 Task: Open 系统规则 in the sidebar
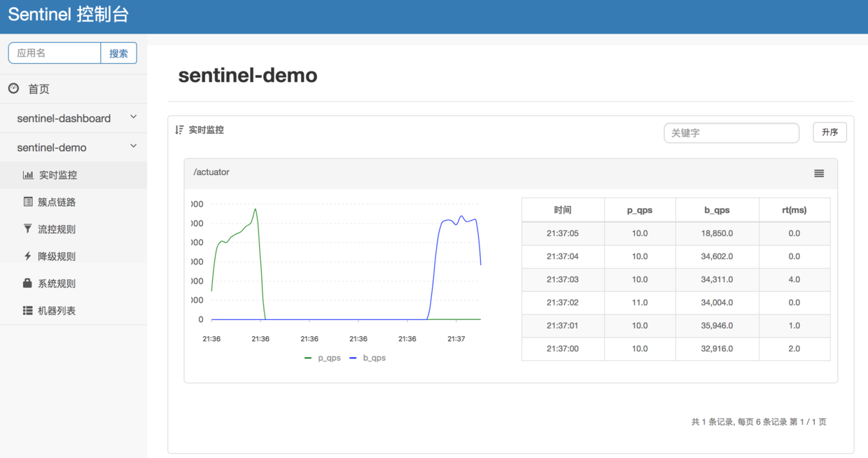(x=73, y=284)
